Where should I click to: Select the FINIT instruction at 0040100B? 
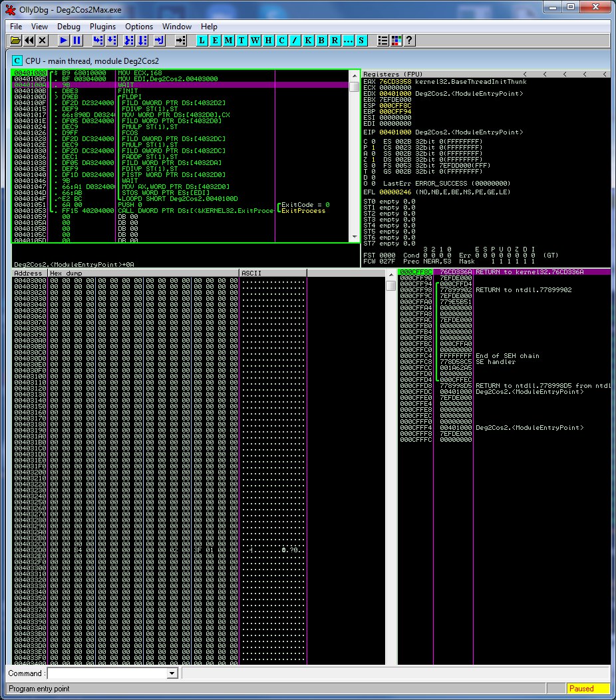pyautogui.click(x=180, y=91)
